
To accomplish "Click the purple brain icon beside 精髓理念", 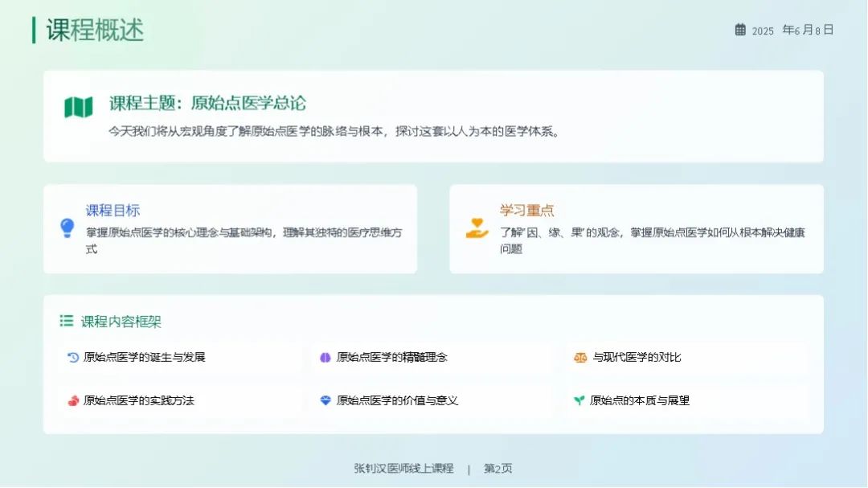I will 325,357.
